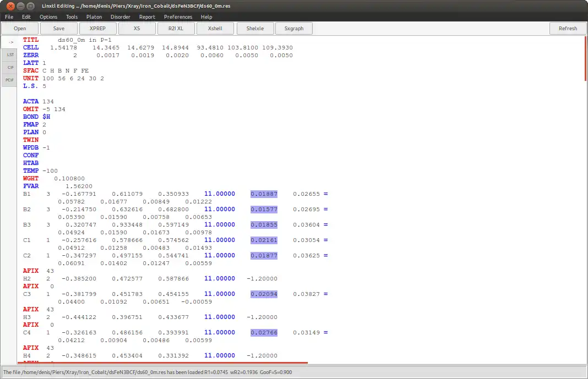
Task: Click the Open toolbar button
Action: [20, 29]
